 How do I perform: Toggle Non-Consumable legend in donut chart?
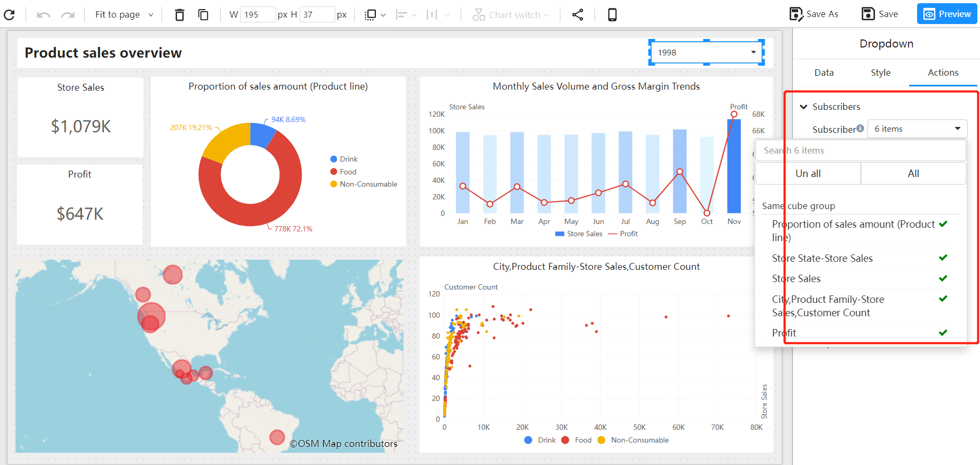pyautogui.click(x=364, y=184)
